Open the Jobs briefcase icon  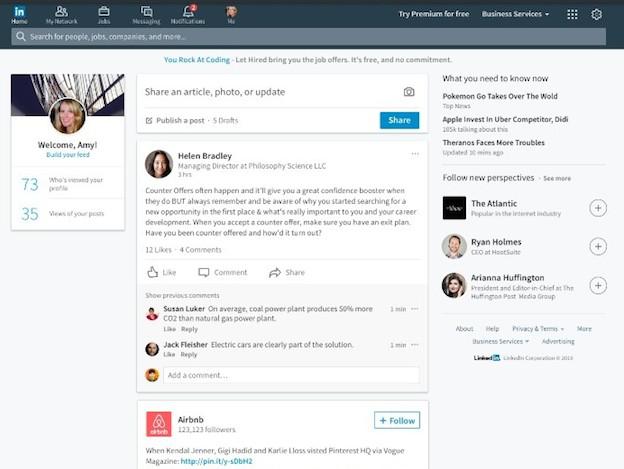[x=104, y=15]
